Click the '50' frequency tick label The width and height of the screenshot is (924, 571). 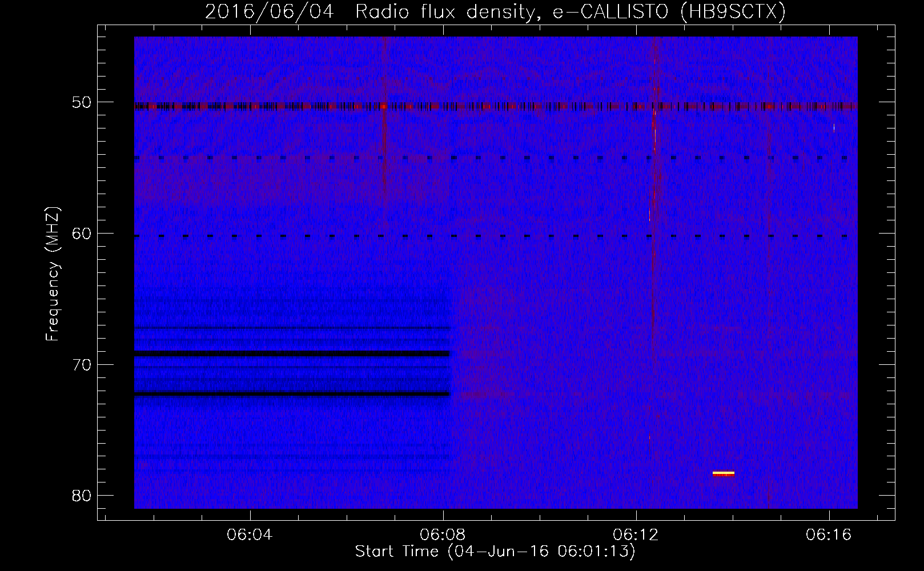[82, 103]
